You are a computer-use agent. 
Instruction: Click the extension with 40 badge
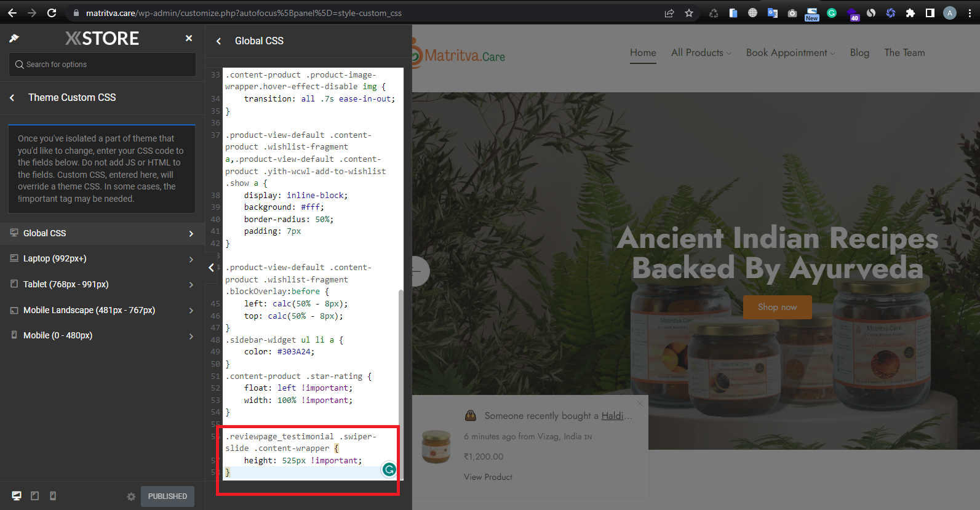(x=852, y=14)
